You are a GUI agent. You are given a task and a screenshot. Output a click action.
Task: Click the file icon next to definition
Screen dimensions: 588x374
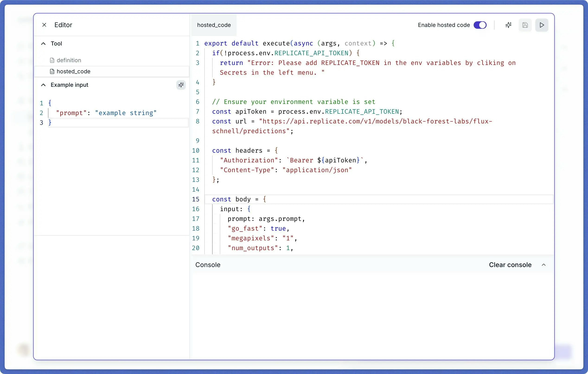pos(52,60)
